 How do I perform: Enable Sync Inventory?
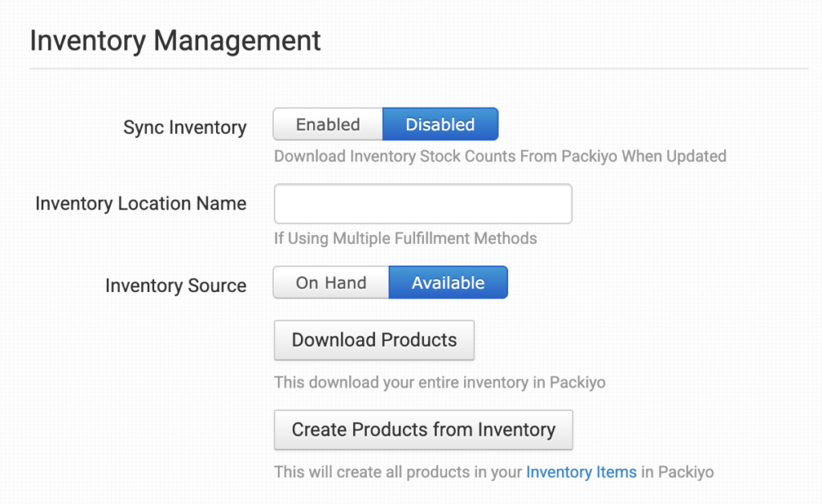[x=328, y=124]
